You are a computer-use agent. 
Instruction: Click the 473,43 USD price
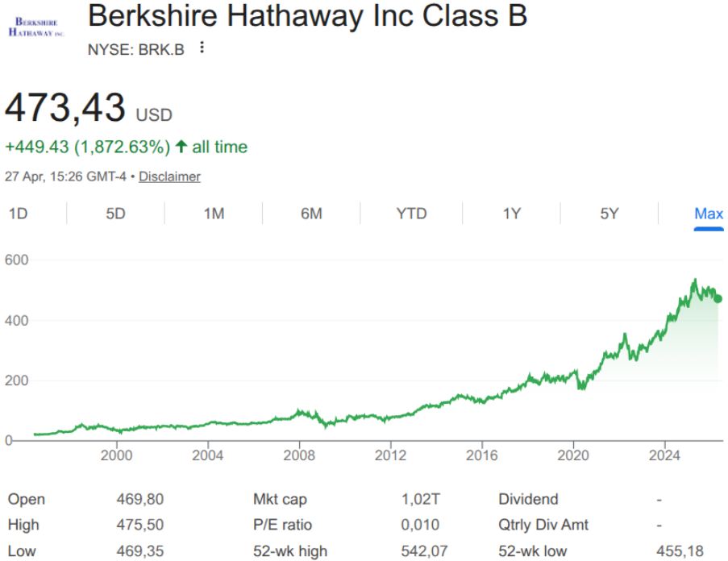click(x=89, y=109)
